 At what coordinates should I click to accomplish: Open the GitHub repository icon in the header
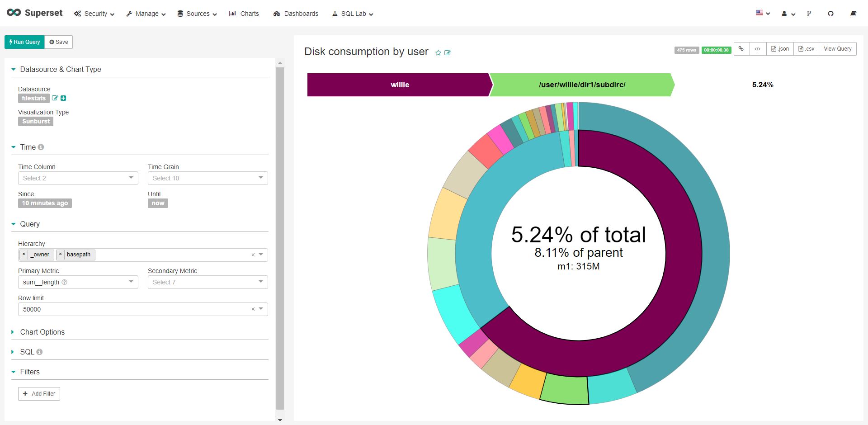point(830,14)
